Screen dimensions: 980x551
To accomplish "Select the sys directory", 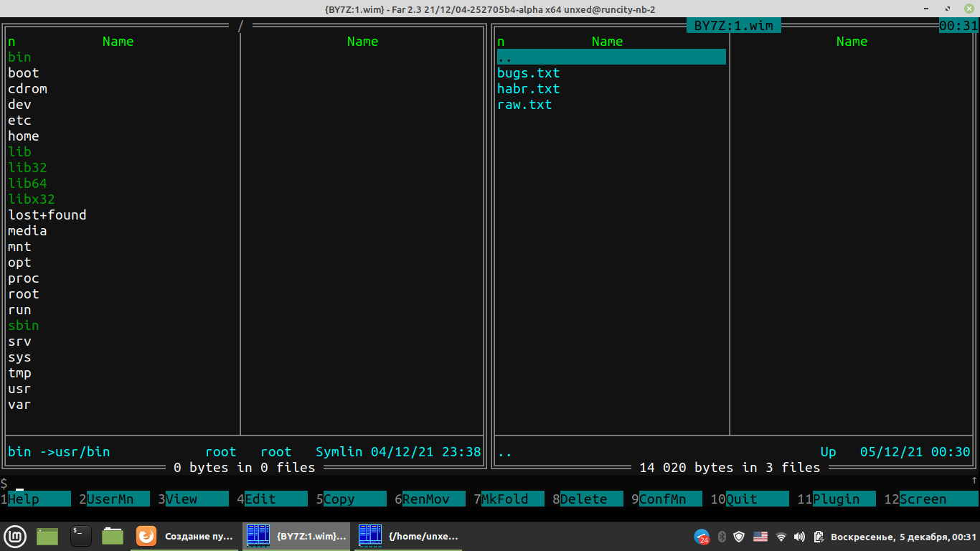I will [19, 357].
